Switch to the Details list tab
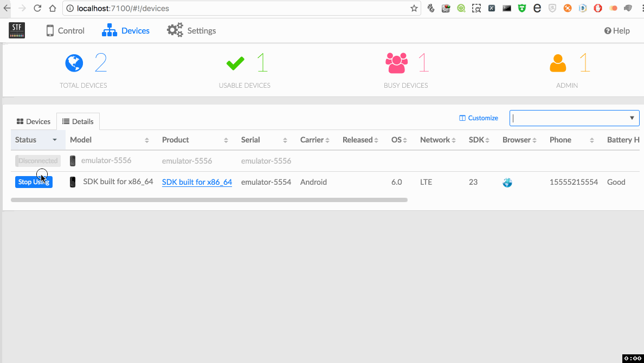Image resolution: width=644 pixels, height=363 pixels. click(78, 121)
